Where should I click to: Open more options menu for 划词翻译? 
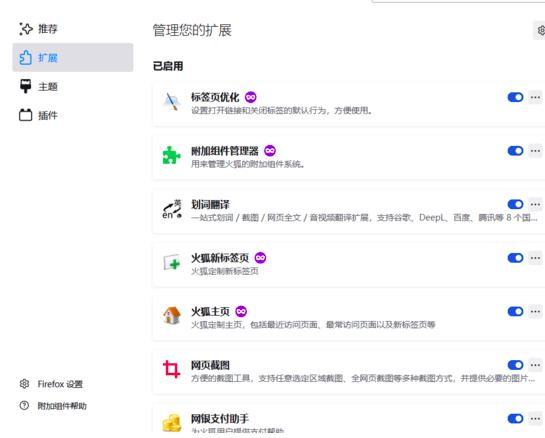pyautogui.click(x=535, y=204)
